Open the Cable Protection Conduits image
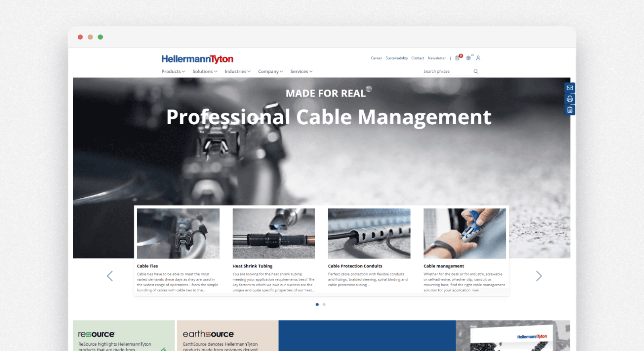The height and width of the screenshot is (351, 644). 369,233
